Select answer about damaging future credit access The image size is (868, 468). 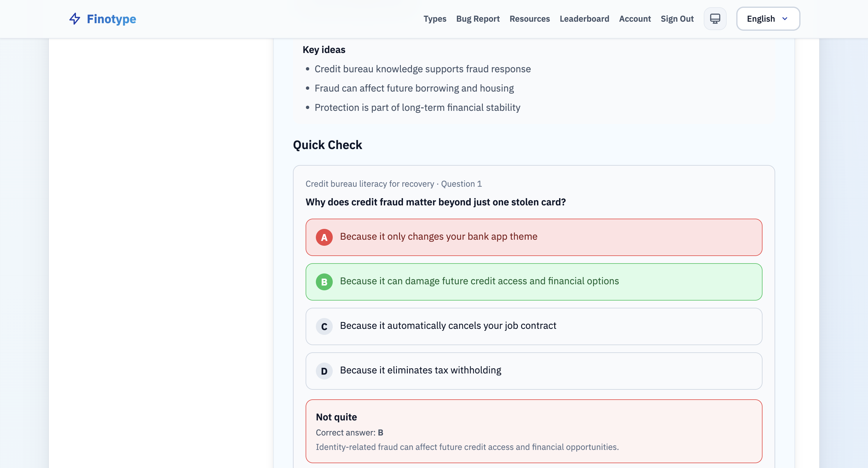tap(479, 281)
